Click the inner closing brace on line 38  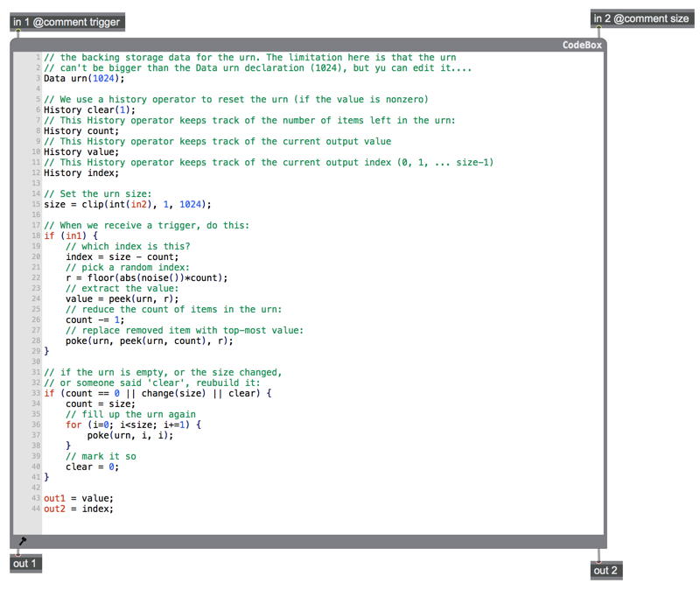tap(68, 446)
